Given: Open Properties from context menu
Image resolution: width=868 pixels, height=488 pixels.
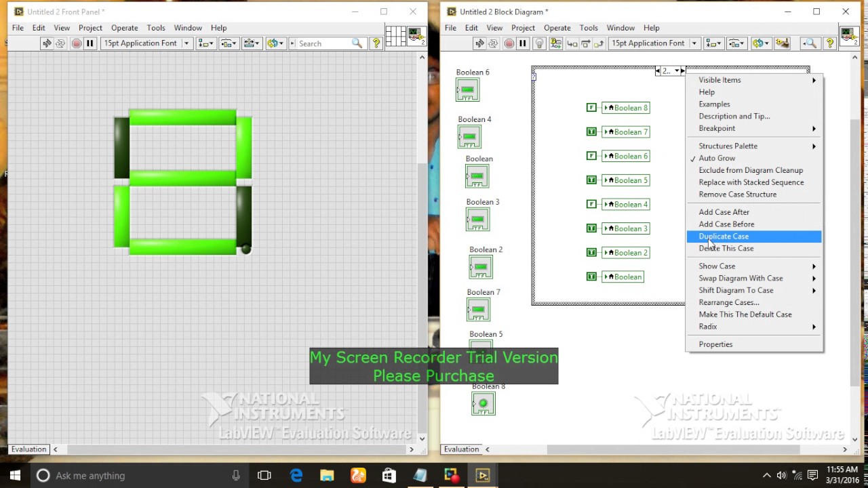Looking at the screenshot, I should [754, 344].
